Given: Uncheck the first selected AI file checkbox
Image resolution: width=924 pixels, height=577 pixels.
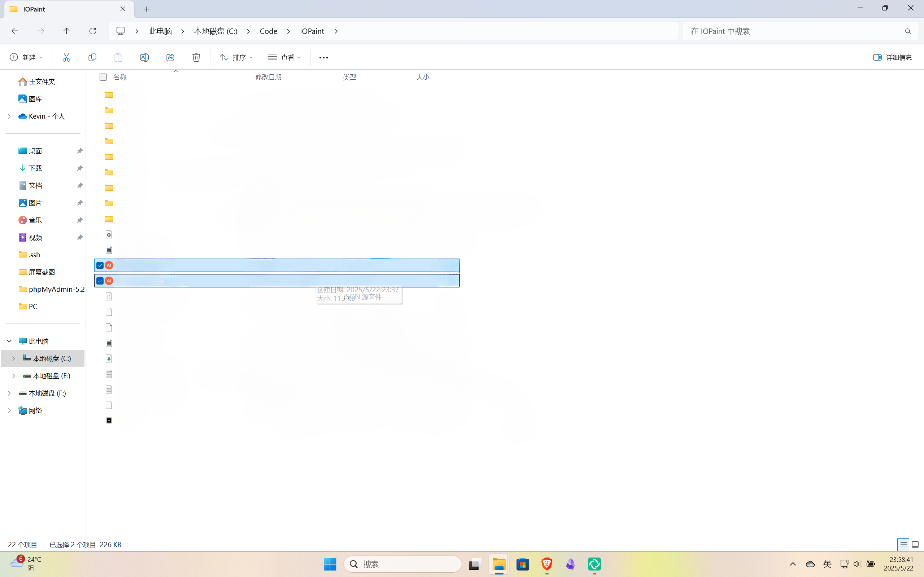Looking at the screenshot, I should 100,265.
